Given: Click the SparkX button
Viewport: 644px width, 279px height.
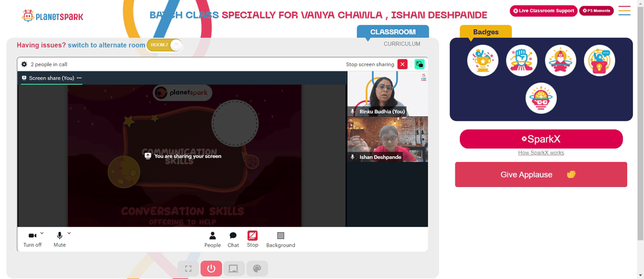Looking at the screenshot, I should click(x=541, y=139).
